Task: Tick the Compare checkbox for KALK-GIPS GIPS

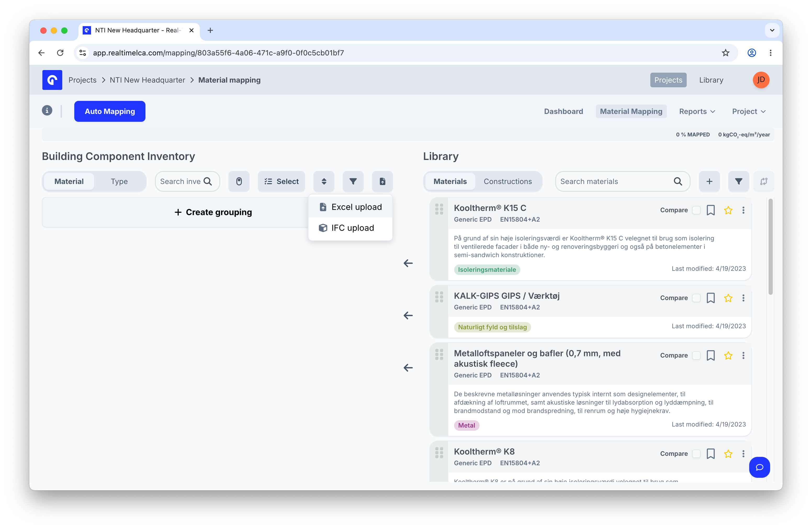Action: (696, 298)
